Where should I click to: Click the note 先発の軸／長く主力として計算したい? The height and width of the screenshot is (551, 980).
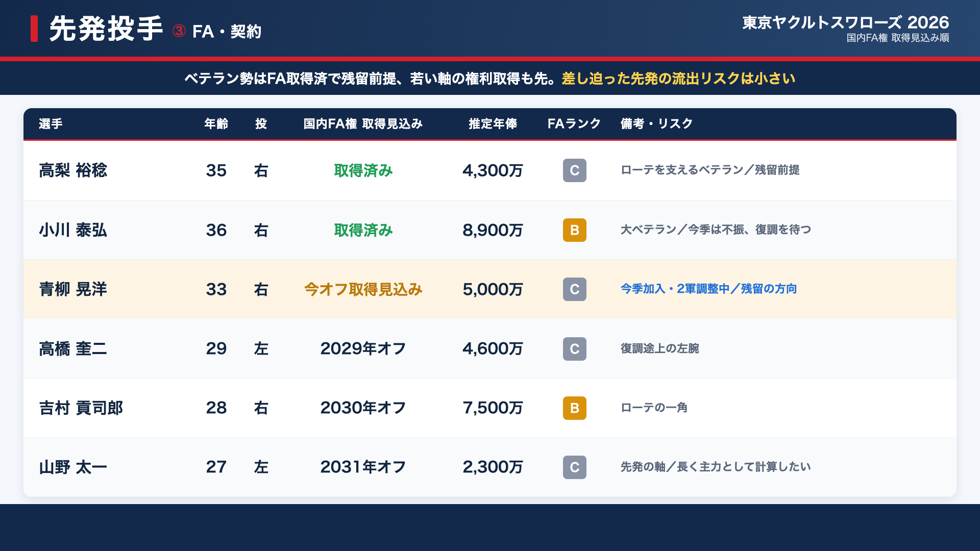716,467
